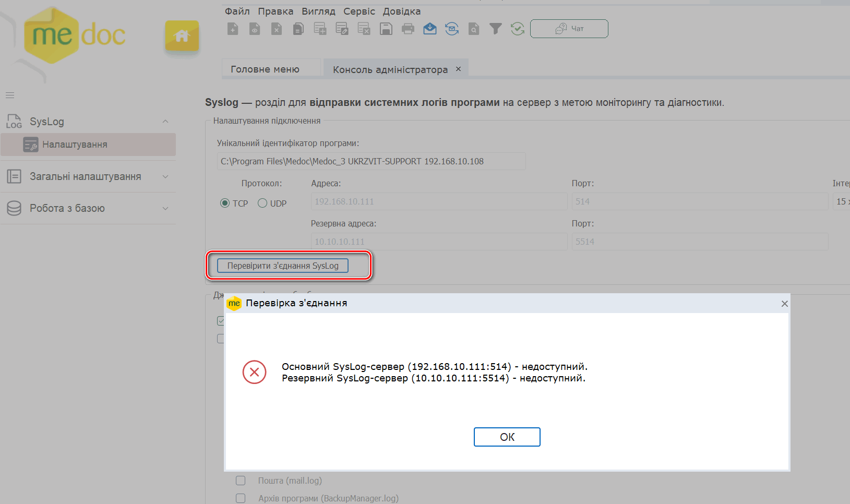The width and height of the screenshot is (850, 504).
Task: Select the TCP protocol radio button
Action: point(225,203)
